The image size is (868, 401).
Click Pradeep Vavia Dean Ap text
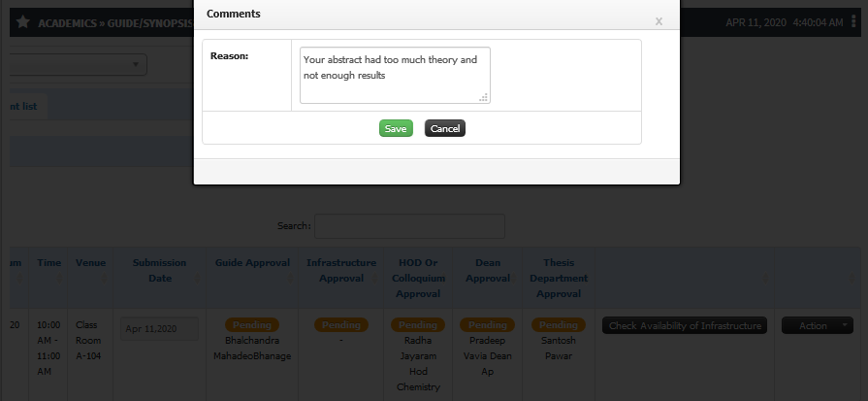click(487, 356)
